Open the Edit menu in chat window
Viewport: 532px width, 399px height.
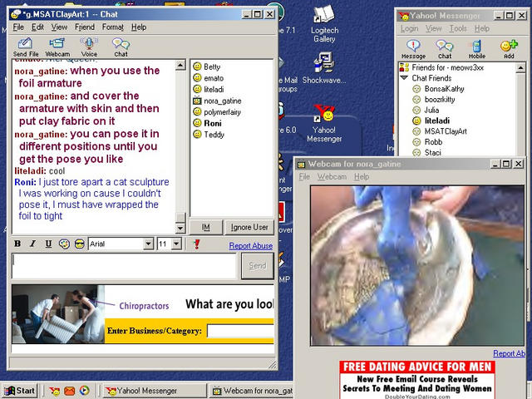coord(37,27)
